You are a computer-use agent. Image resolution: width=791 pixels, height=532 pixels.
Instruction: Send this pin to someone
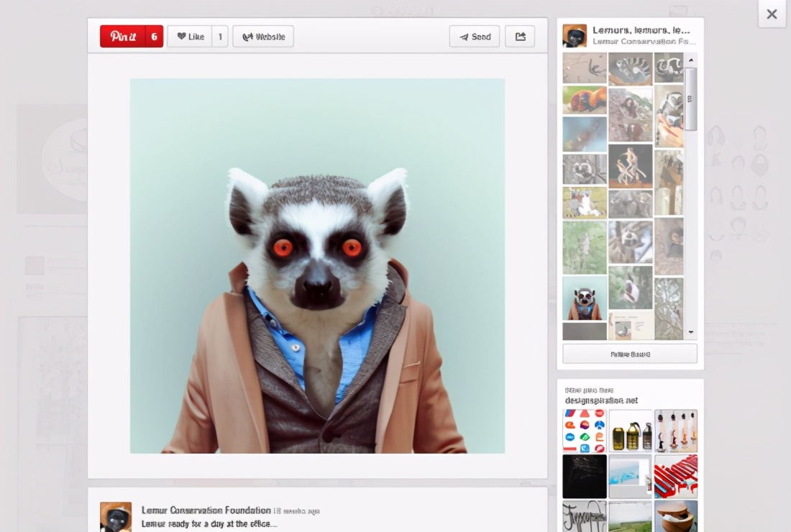click(x=475, y=37)
